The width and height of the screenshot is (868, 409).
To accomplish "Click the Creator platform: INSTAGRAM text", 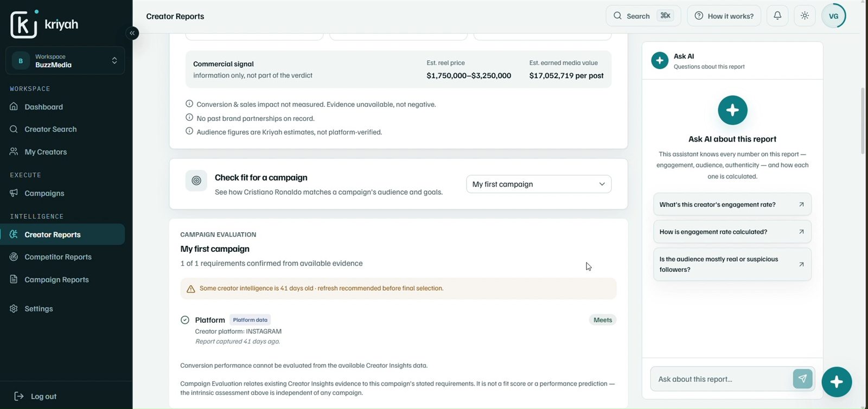I will [238, 331].
